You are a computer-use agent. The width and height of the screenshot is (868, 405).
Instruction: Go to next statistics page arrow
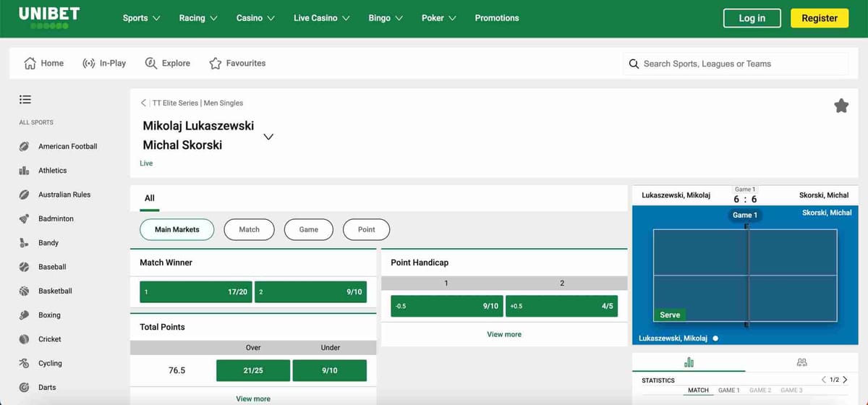(x=845, y=380)
